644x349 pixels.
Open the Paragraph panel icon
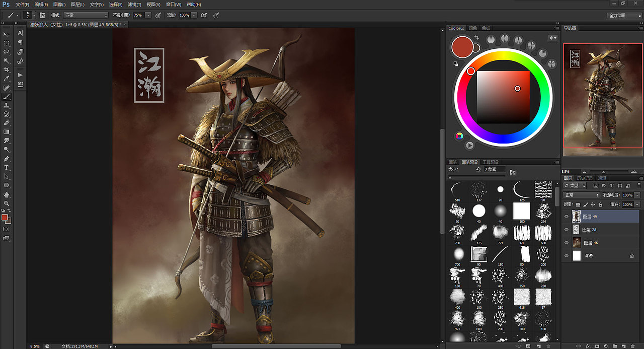pos(20,43)
